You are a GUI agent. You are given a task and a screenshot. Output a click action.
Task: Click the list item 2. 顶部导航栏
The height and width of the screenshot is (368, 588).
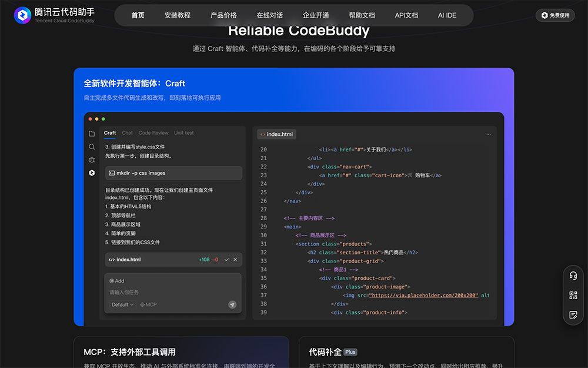pos(121,216)
